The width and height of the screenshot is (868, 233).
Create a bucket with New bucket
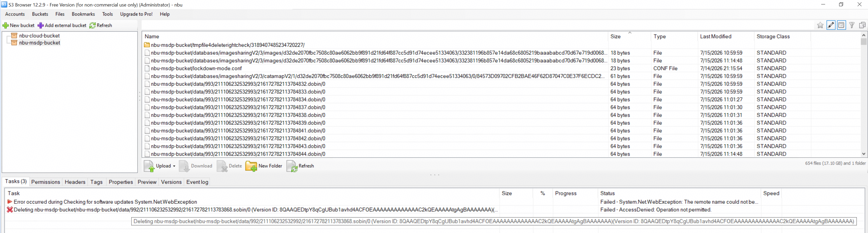coord(18,25)
